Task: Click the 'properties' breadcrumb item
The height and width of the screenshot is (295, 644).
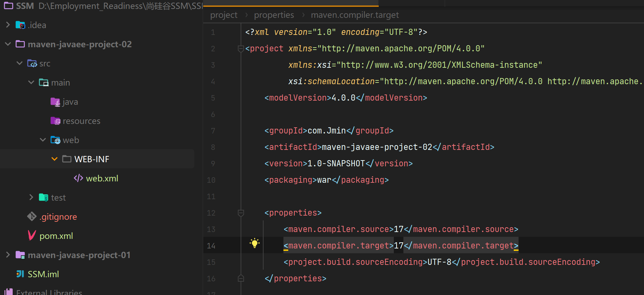Action: 274,15
